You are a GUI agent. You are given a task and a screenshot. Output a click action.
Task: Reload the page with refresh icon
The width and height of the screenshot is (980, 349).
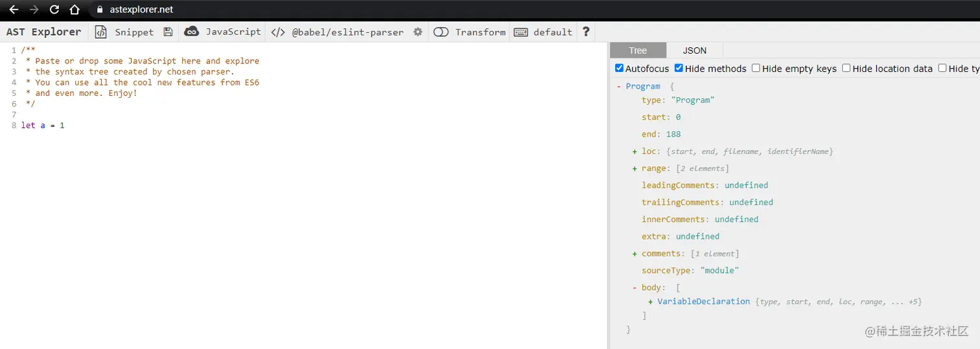tap(54, 10)
